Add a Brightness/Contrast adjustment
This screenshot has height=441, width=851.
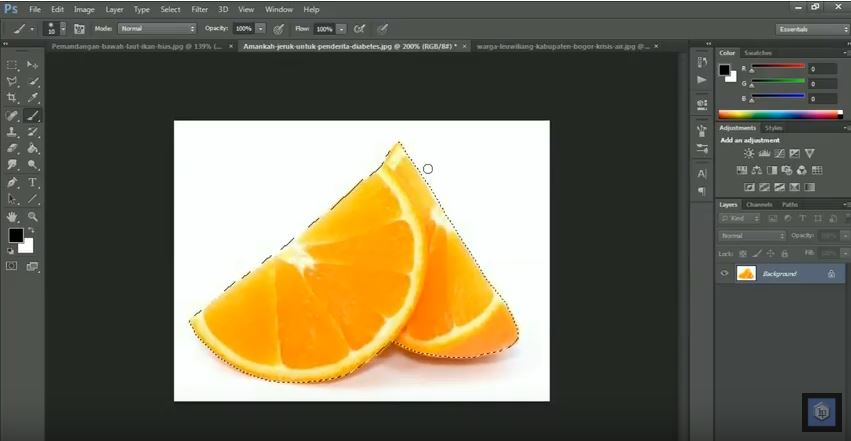[749, 154]
